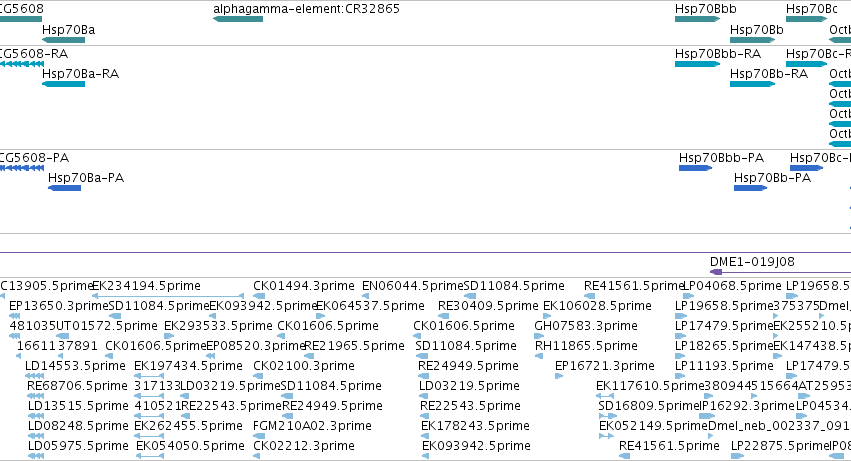Viewport: 851px width, 461px height.
Task: Click the LP18265.5prime EST label
Action: point(724,346)
